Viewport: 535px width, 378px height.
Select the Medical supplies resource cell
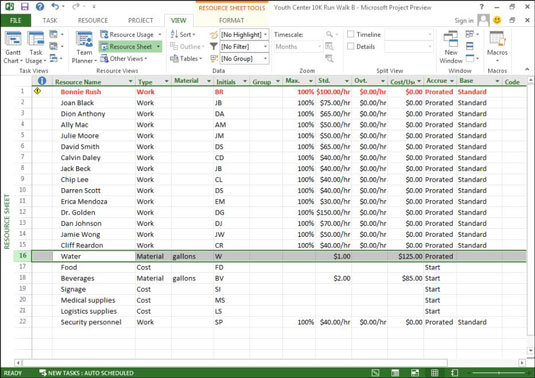[x=94, y=300]
